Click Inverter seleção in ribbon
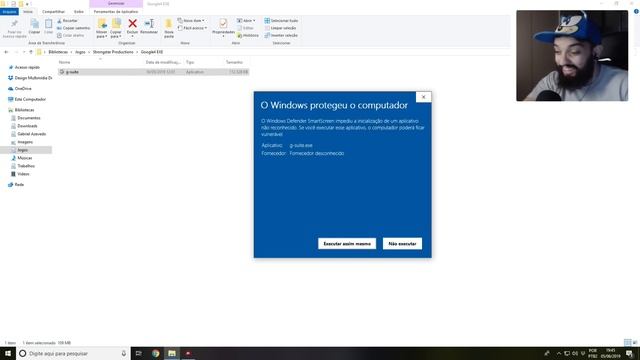Screen dimensions: 640x360 281,36
